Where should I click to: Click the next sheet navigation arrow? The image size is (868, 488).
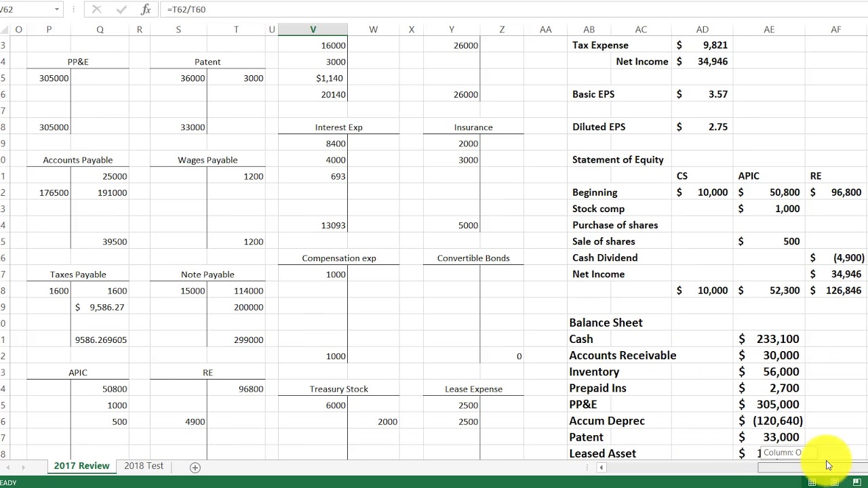click(x=24, y=467)
